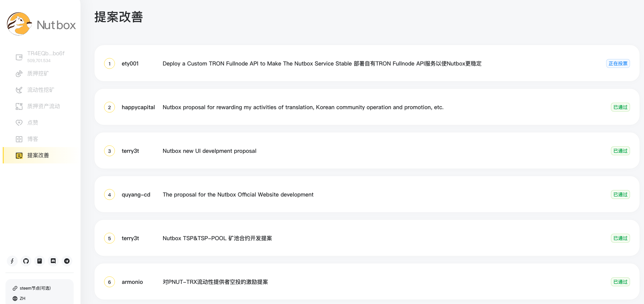Open the Discord icon link
This screenshot has height=304, width=644.
[53, 261]
